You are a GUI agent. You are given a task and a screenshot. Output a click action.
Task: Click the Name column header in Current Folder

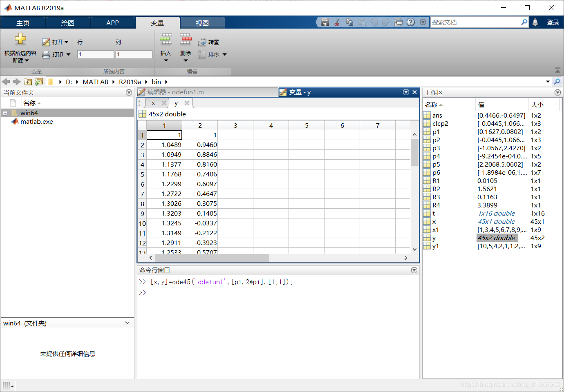77,103
